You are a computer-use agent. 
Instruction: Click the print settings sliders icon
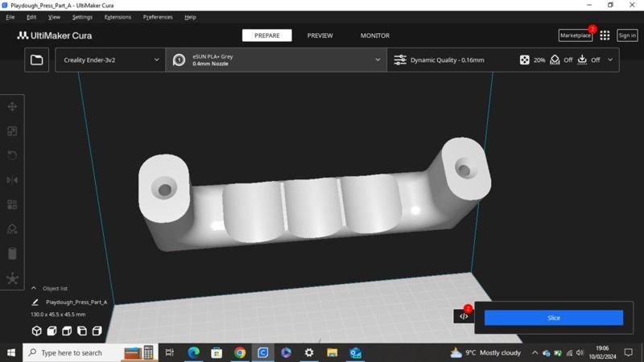coord(399,60)
